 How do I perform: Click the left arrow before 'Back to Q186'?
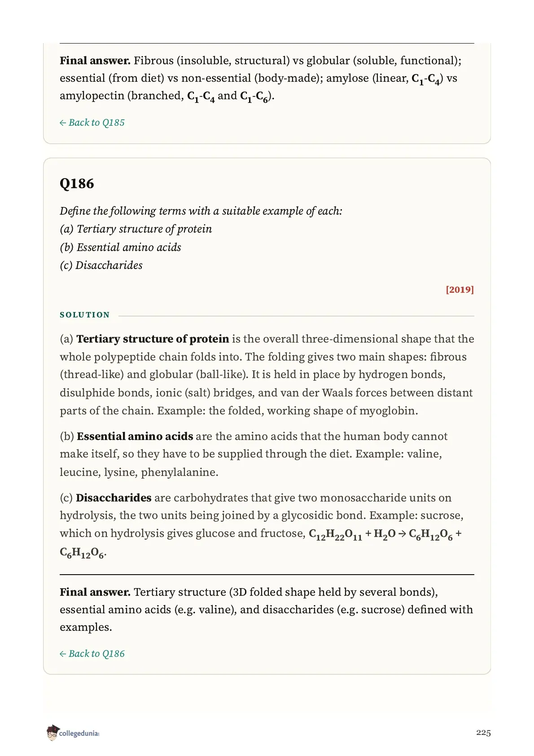[x=63, y=654]
